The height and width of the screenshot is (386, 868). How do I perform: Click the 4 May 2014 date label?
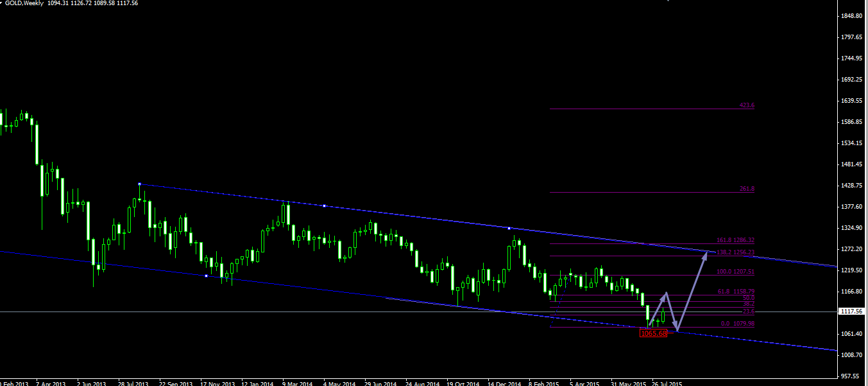click(339, 383)
